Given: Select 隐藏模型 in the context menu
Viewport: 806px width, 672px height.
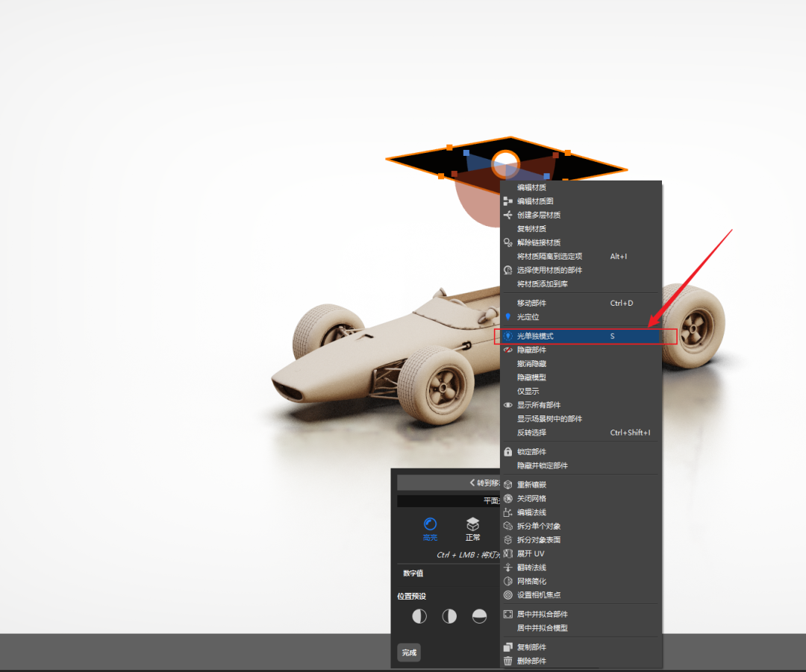Looking at the screenshot, I should [581, 377].
